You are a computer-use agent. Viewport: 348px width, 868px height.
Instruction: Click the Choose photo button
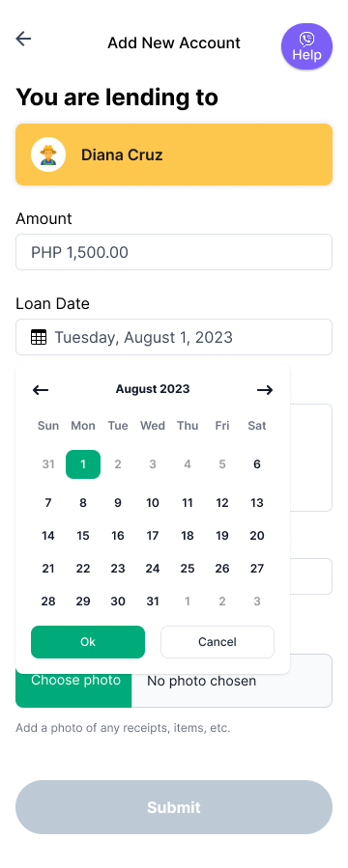[73, 681]
